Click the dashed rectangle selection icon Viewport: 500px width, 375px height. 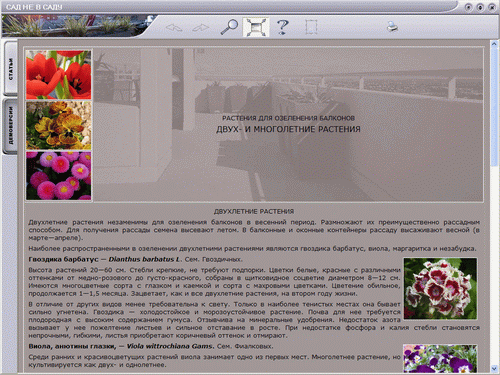(311, 27)
